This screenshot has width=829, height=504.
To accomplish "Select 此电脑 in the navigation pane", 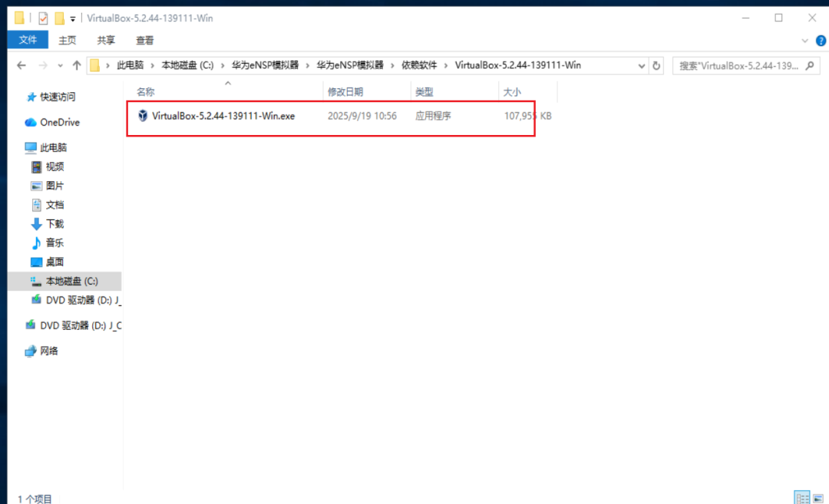I will [54, 147].
